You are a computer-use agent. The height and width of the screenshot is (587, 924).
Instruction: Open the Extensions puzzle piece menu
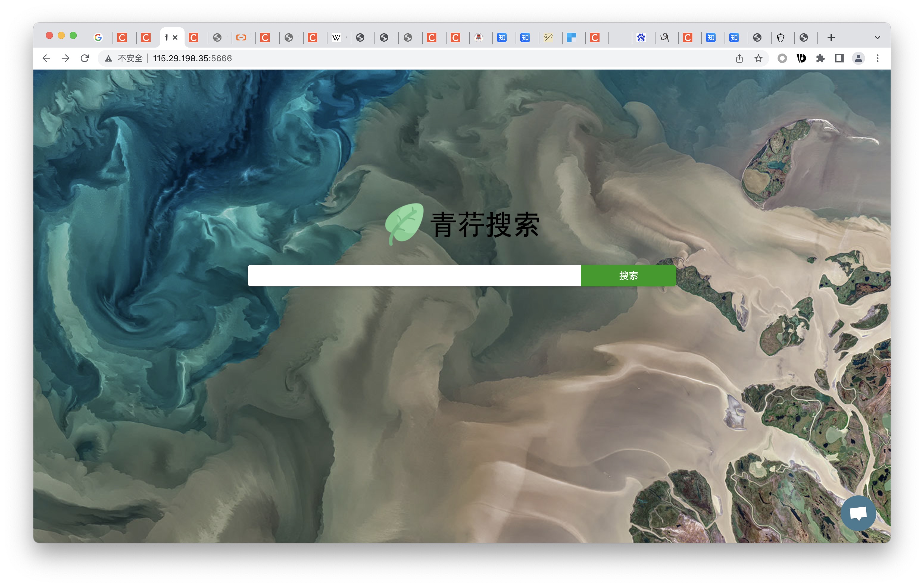pyautogui.click(x=820, y=58)
